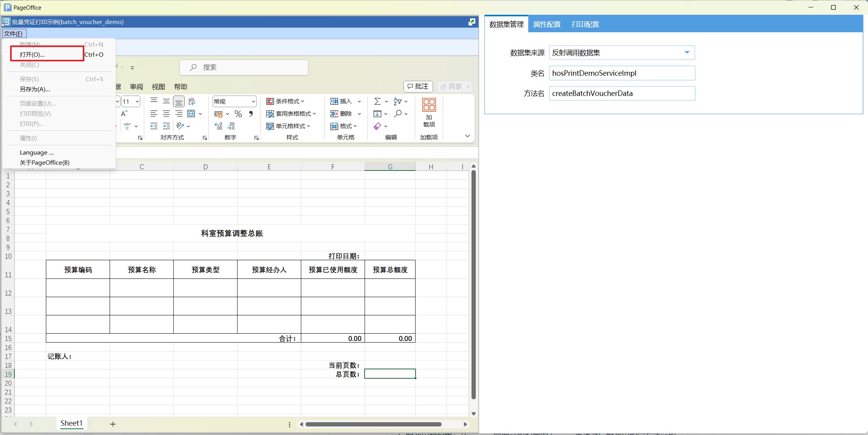868x435 pixels.
Task: Click the percent style icon
Action: (x=238, y=114)
